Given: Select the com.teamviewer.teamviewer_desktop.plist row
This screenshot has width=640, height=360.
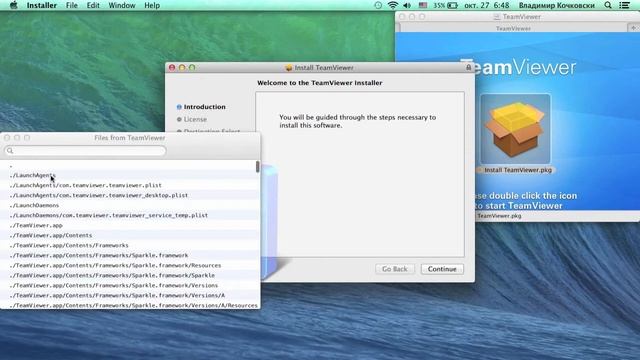Looking at the screenshot, I should 130,195.
